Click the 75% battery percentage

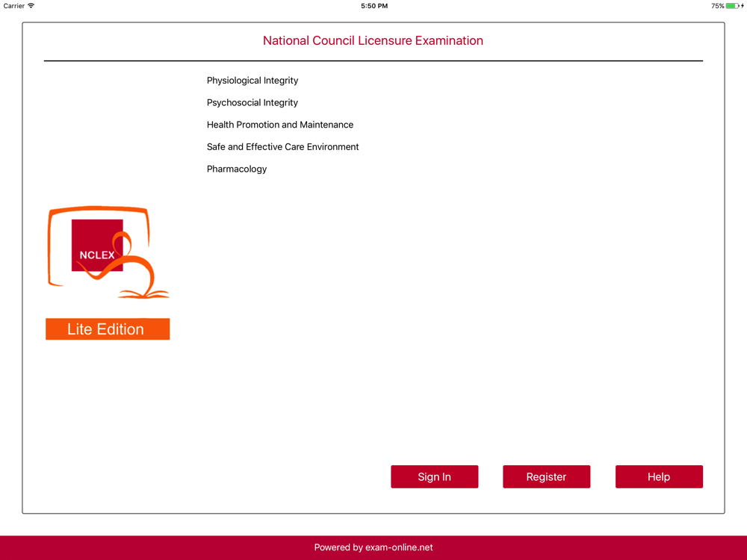tap(717, 6)
